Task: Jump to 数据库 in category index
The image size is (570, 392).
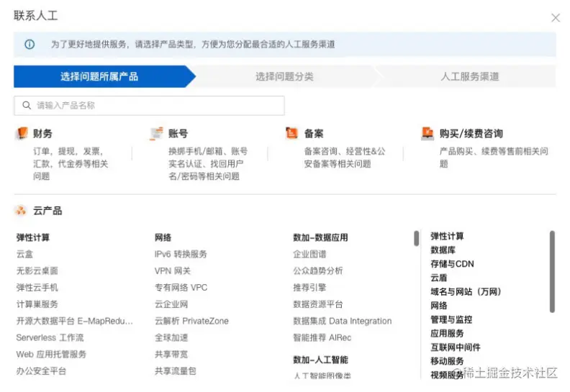Action: pyautogui.click(x=443, y=250)
